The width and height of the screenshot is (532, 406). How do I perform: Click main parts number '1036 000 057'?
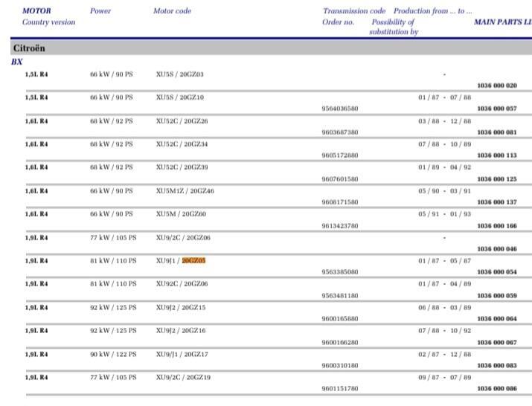[497, 109]
